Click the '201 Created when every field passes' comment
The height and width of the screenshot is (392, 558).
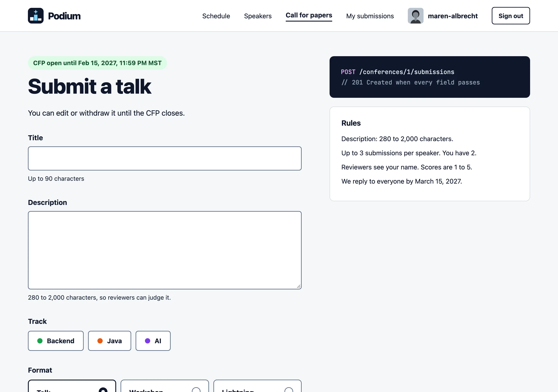(x=410, y=82)
